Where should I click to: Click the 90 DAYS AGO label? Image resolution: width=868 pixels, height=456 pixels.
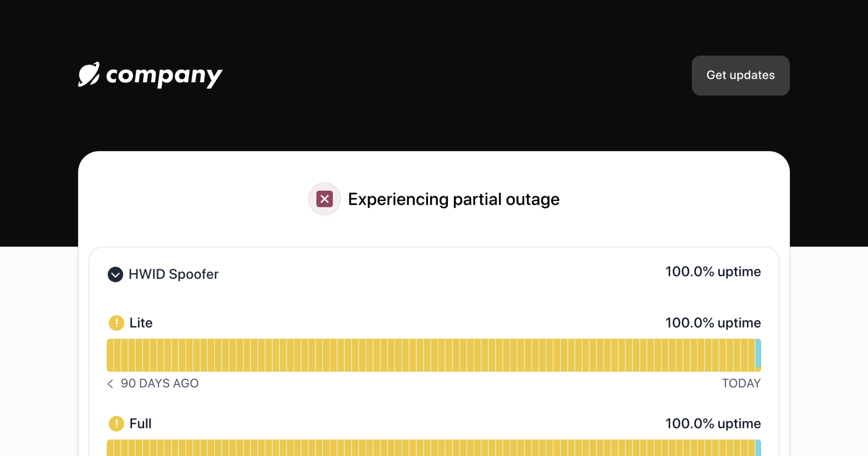(x=159, y=383)
